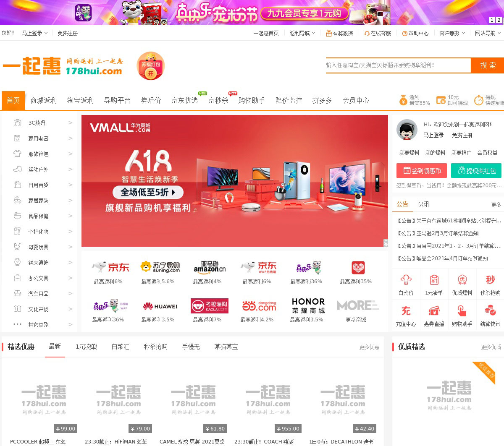The width and height of the screenshot is (504, 446).
Task: Open the 惠券直播 icon
Action: [x=434, y=311]
